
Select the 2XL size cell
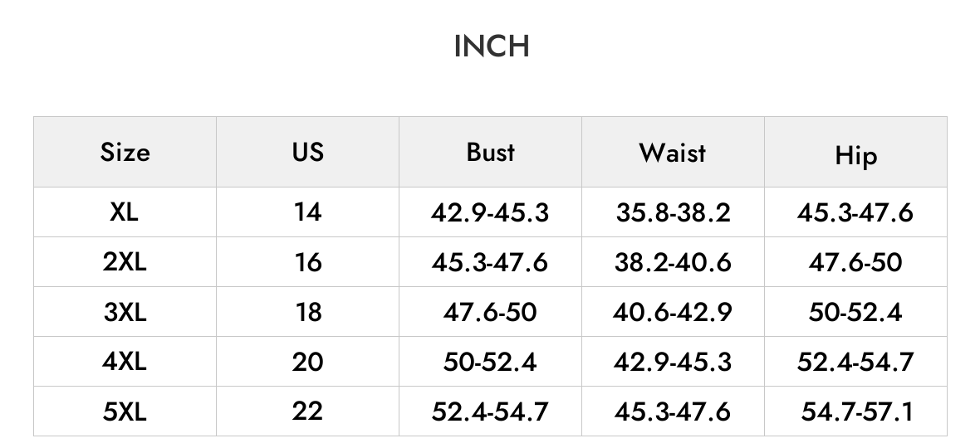tap(125, 262)
